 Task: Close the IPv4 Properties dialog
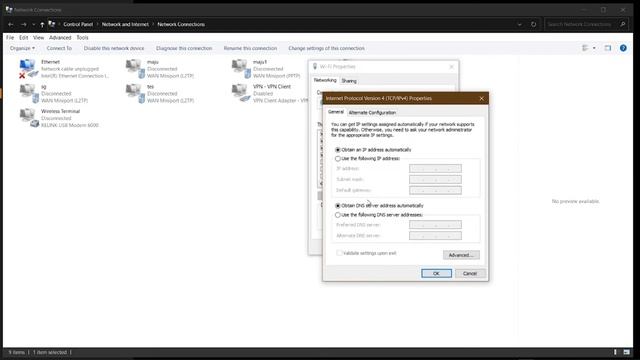(x=481, y=98)
